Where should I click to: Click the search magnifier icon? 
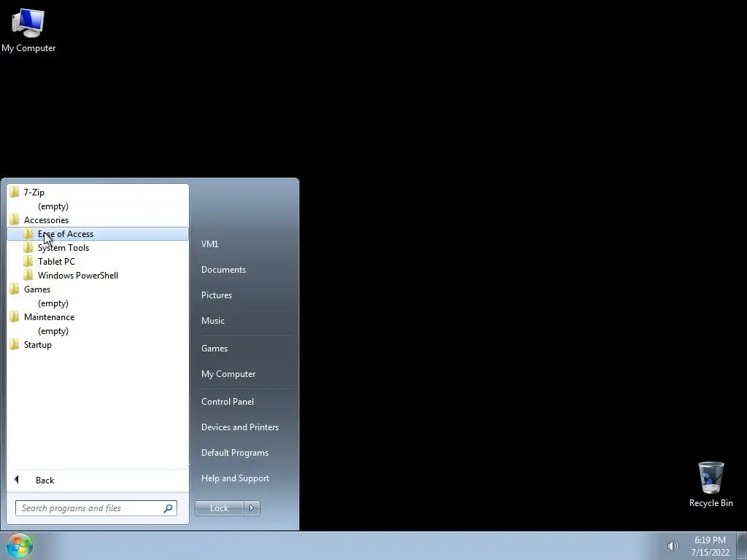coord(168,508)
